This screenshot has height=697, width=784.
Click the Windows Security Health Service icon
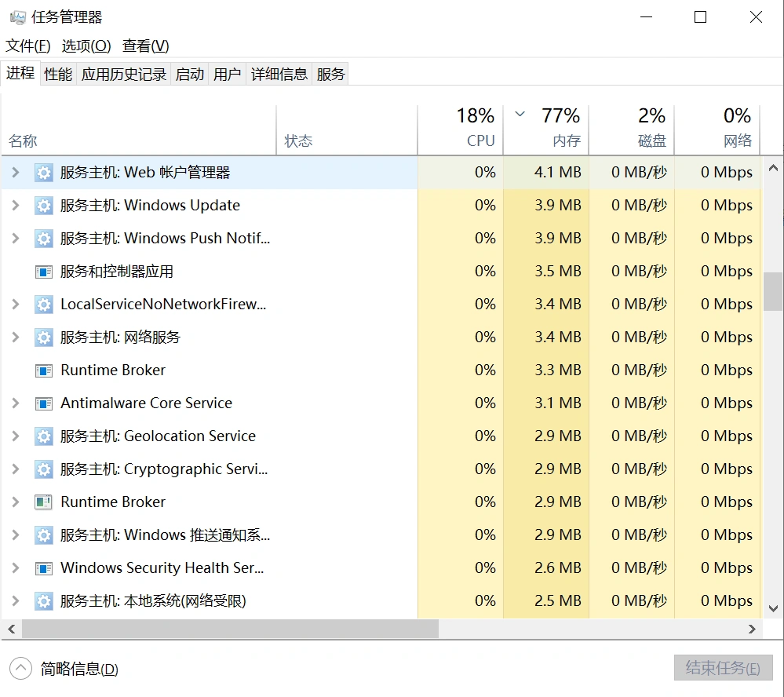[x=44, y=568]
